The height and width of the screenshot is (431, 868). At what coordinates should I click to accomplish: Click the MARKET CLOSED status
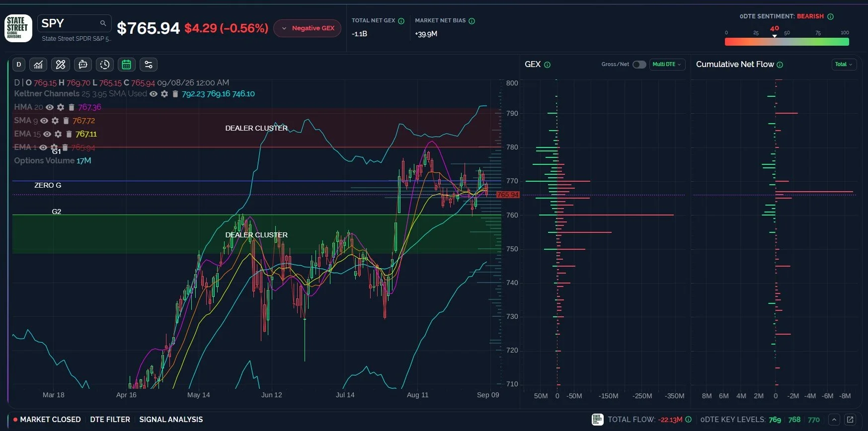tap(47, 420)
